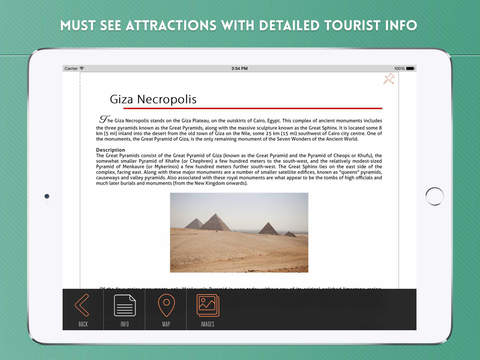The image size is (480, 360).
Task: Click the Great Pyramids description paragraph
Action: pyautogui.click(x=239, y=169)
